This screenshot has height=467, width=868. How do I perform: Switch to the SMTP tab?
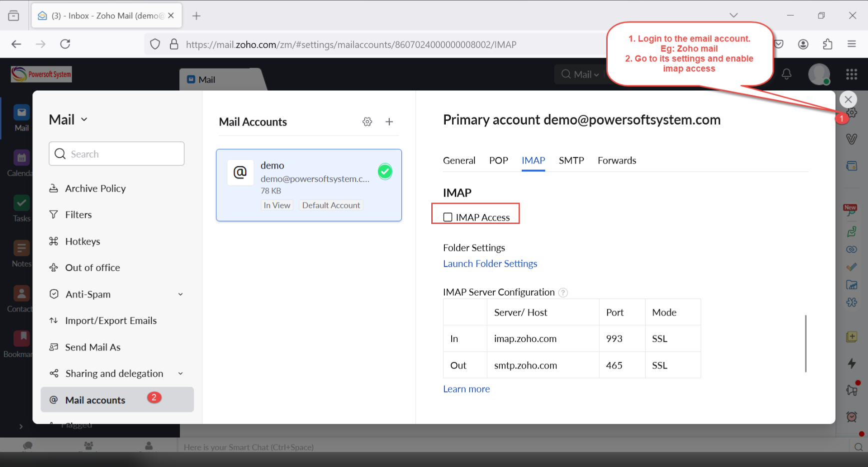[x=571, y=160]
